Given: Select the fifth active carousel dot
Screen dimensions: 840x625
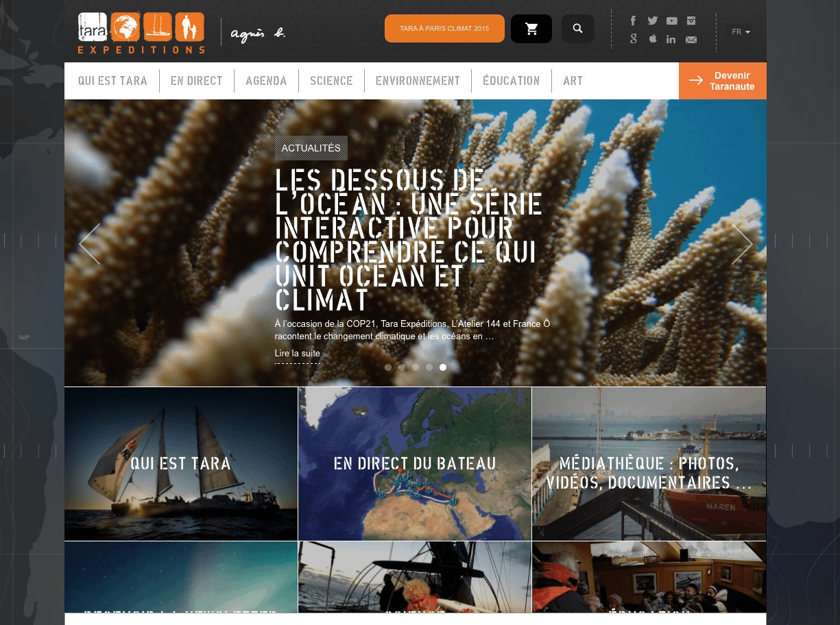Looking at the screenshot, I should (x=443, y=367).
